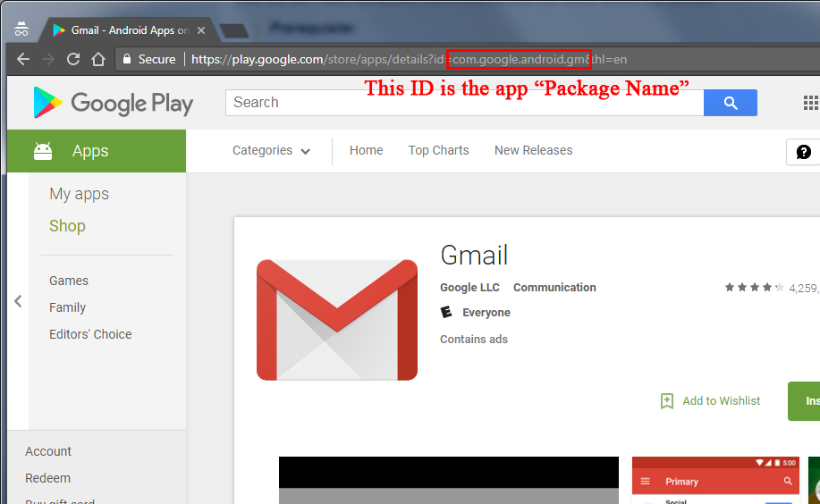Collapse the sidebar with left chevron
Screen dimensions: 820x504
(18, 301)
